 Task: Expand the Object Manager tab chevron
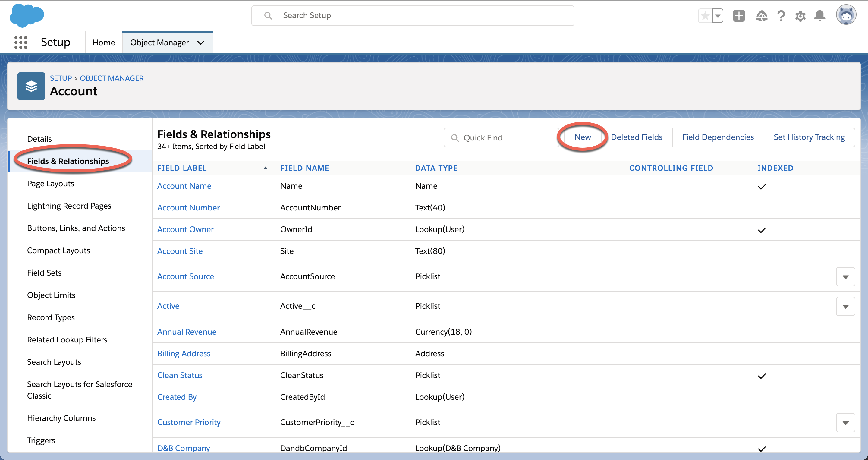point(201,43)
